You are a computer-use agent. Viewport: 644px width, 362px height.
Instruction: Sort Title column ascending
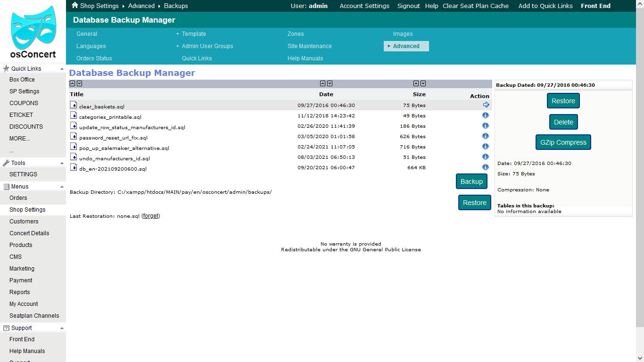tap(73, 83)
